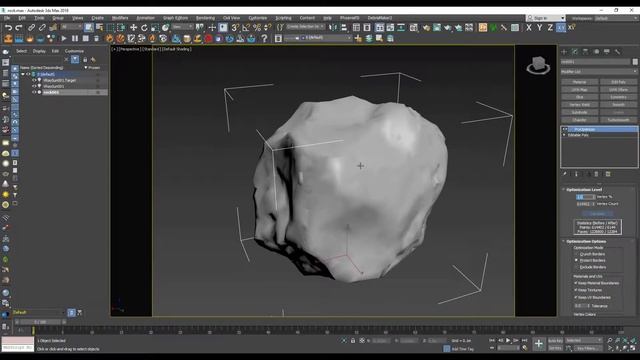Click the simulation play icon in second toolbar
Image resolution: width=640 pixels, height=360 pixels.
tap(64, 38)
